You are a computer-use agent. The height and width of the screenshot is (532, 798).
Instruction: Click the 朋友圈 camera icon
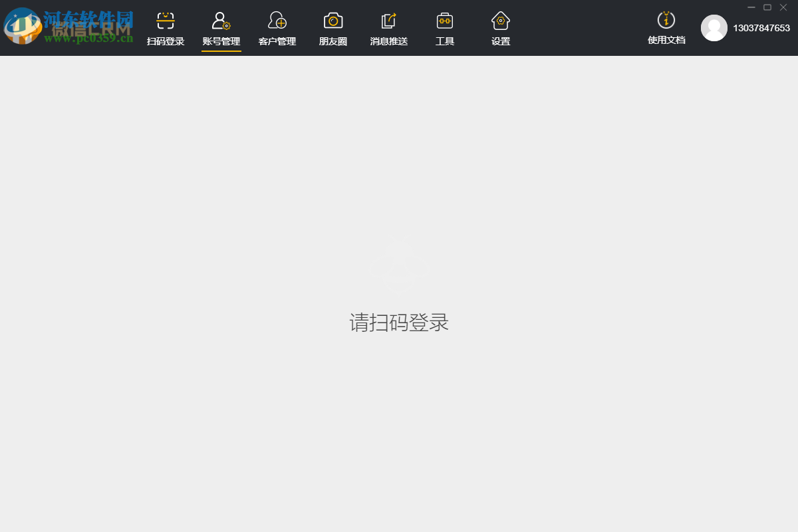pyautogui.click(x=332, y=20)
